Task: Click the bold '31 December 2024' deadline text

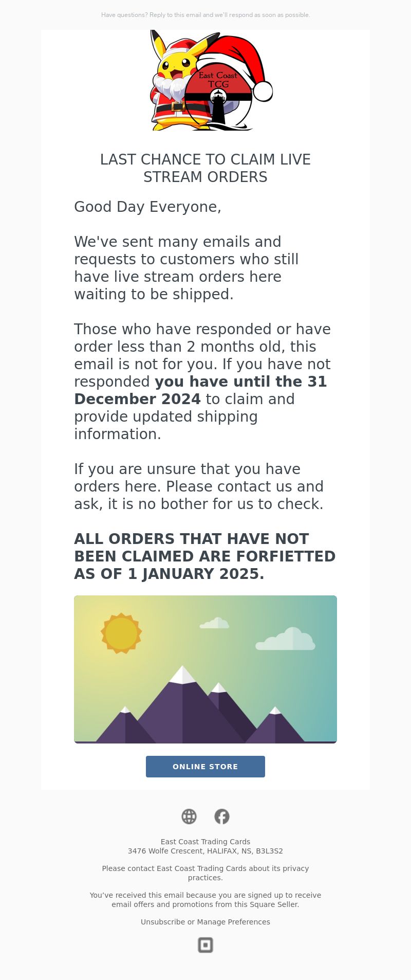Action: coord(200,390)
